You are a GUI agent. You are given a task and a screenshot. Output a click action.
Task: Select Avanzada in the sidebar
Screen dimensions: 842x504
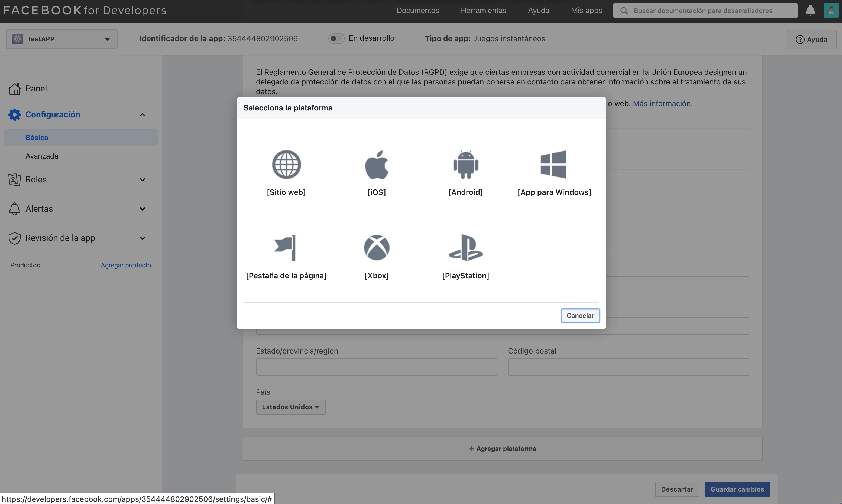coord(42,156)
